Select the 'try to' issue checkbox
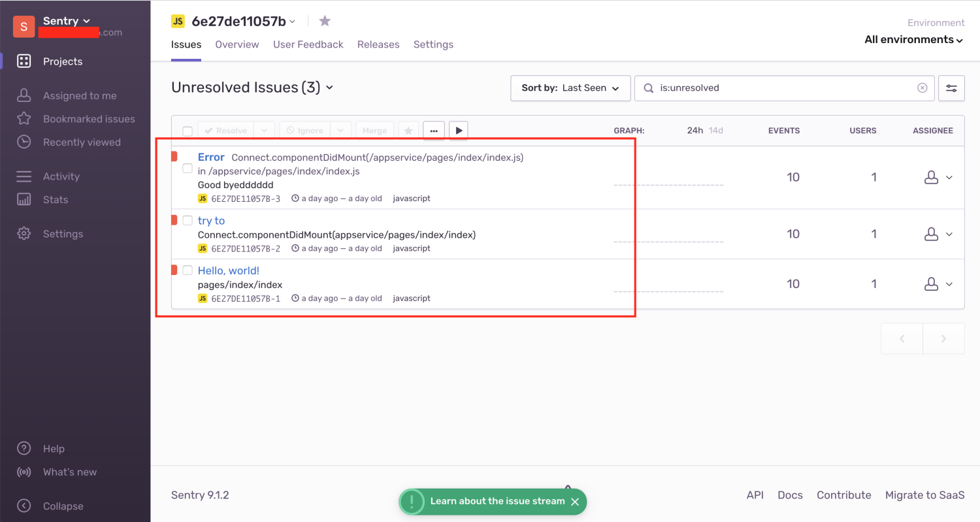This screenshot has width=980, height=522. pyautogui.click(x=188, y=220)
